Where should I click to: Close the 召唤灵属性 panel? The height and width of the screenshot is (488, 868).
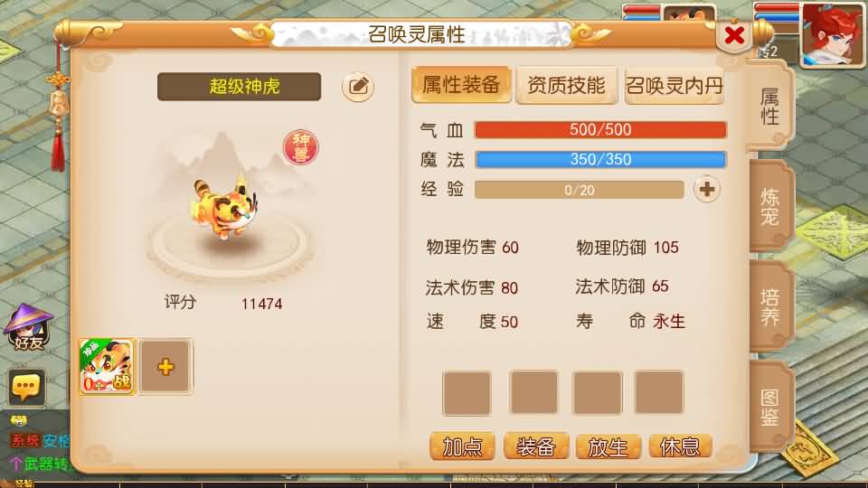click(x=734, y=36)
